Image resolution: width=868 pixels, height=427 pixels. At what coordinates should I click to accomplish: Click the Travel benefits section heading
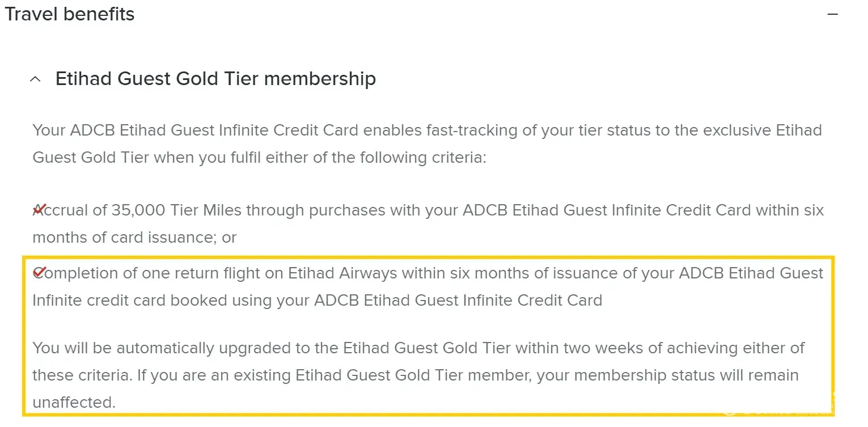point(70,14)
